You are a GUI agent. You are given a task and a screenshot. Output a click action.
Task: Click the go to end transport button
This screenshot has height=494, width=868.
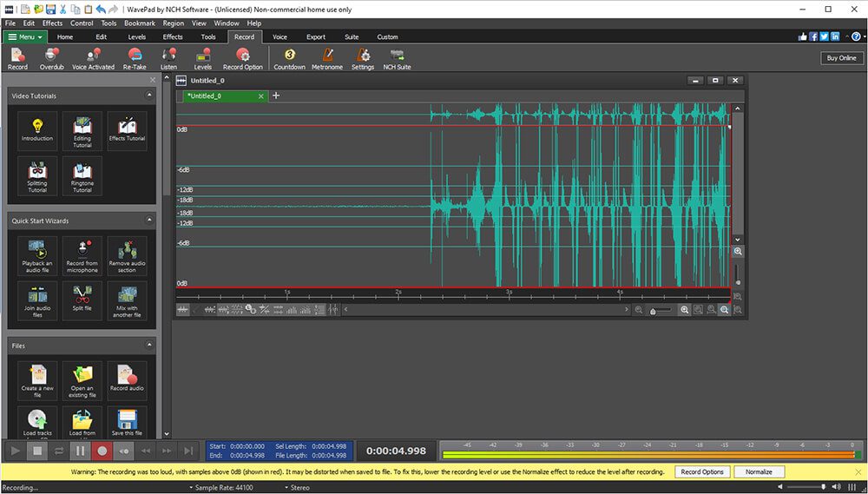pos(188,451)
